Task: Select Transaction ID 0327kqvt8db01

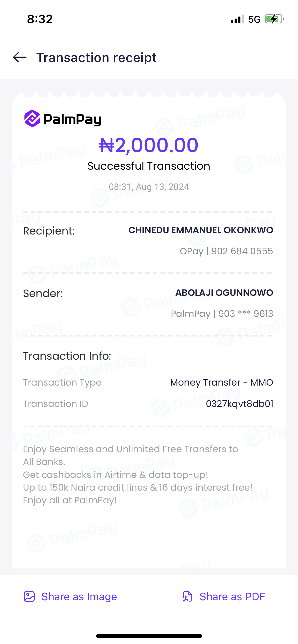Action: [x=239, y=404]
